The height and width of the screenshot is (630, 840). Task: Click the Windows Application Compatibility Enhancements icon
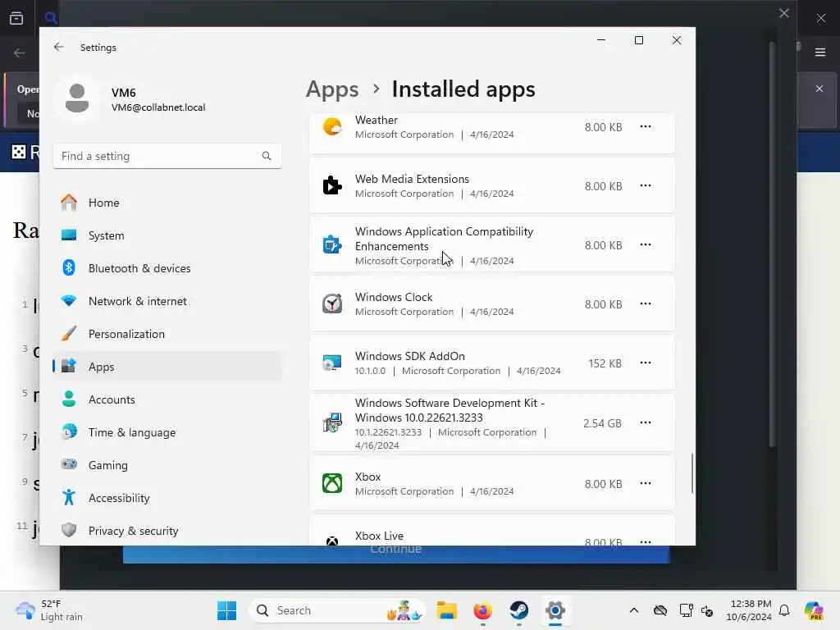coord(332,244)
